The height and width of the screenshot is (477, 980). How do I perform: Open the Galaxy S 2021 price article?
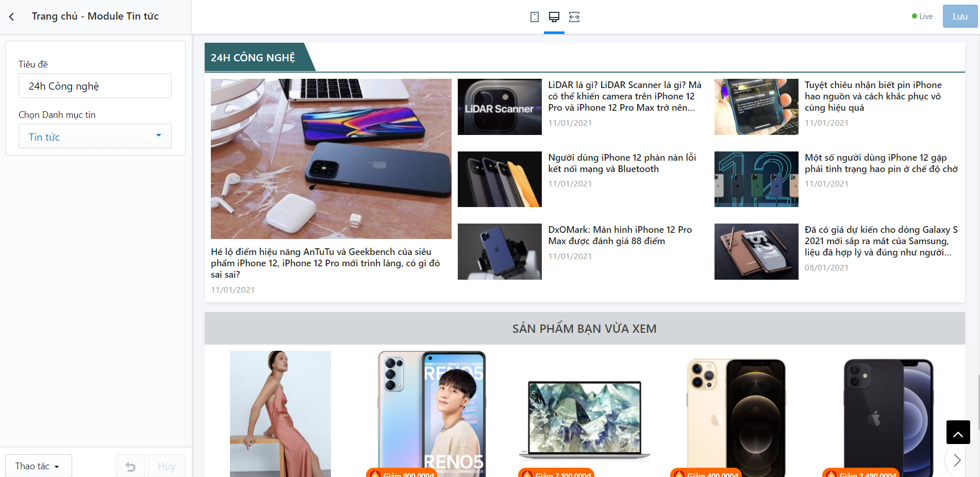(882, 241)
